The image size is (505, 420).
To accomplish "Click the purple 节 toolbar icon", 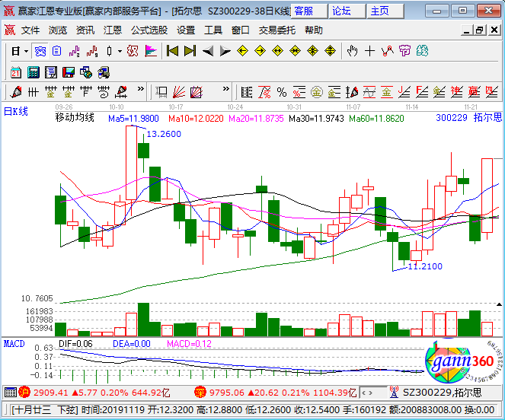I will tap(404, 51).
